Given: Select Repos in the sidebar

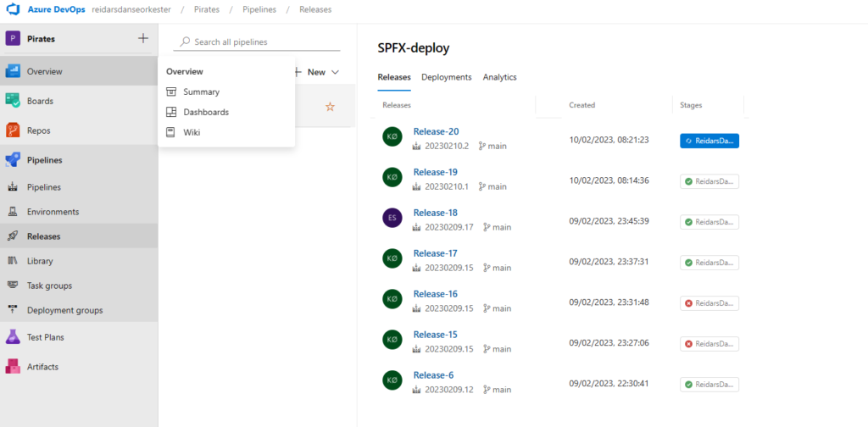Looking at the screenshot, I should pyautogui.click(x=79, y=130).
